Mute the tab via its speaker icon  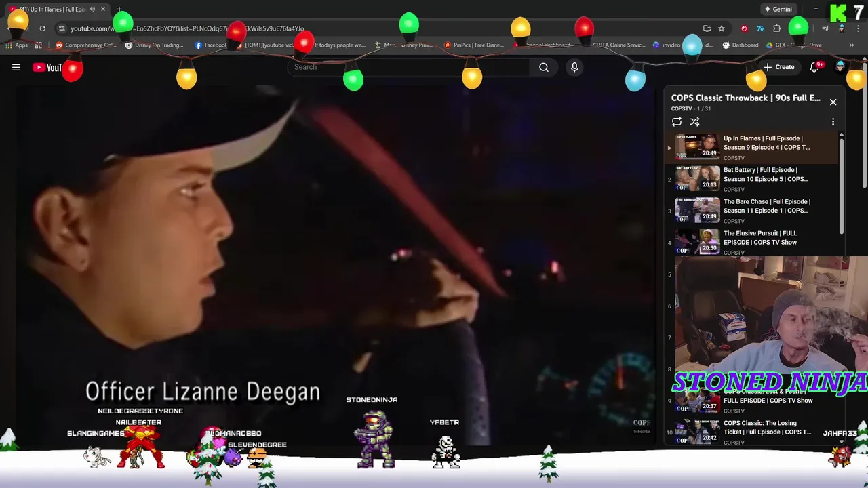click(x=92, y=9)
